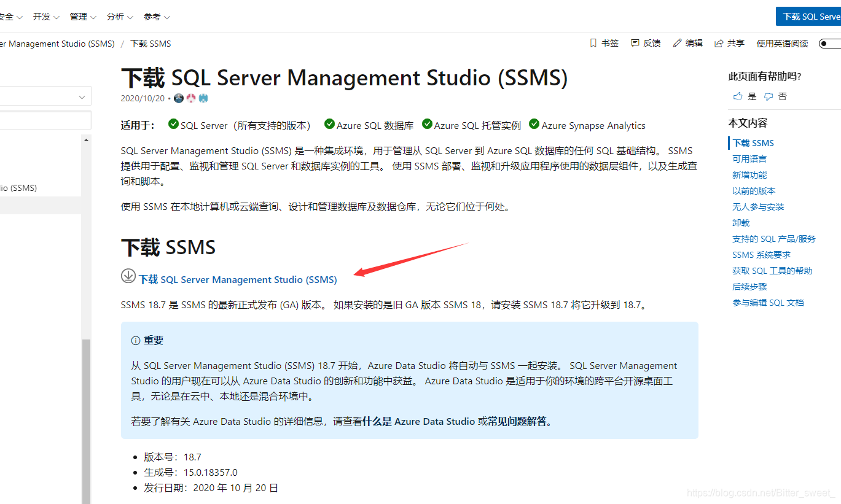Click the bookmark (书签) icon
Screen dimensions: 841x504
click(x=593, y=43)
